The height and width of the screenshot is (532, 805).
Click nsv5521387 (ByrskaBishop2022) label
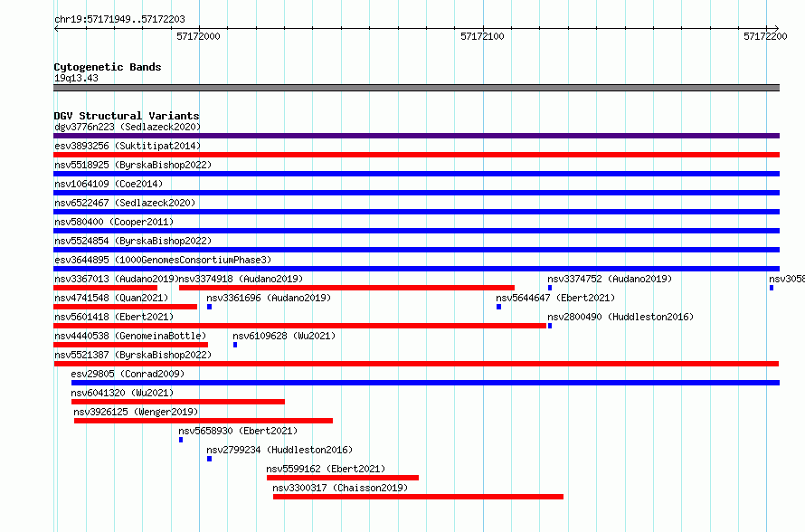click(x=133, y=355)
